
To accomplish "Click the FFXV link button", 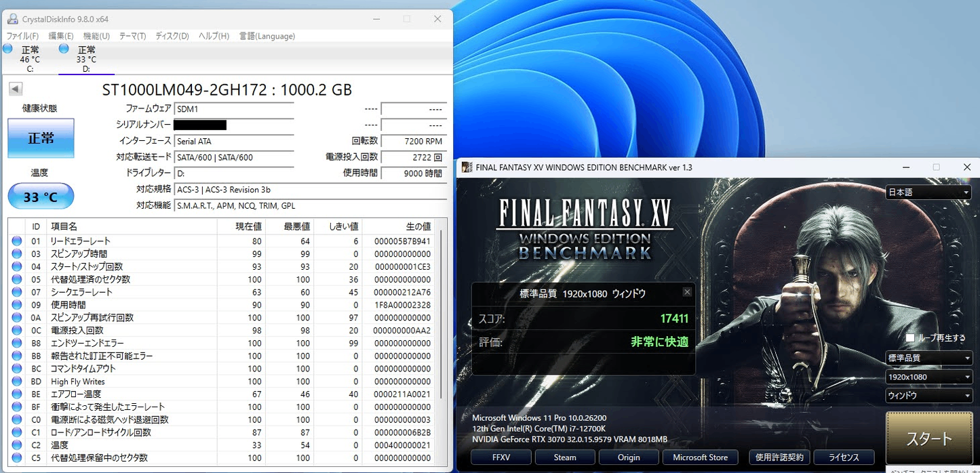I will click(502, 457).
